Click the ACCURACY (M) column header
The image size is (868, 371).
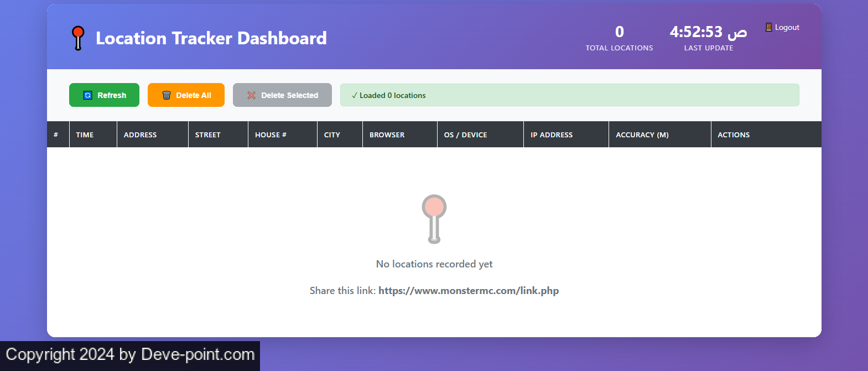tap(642, 135)
